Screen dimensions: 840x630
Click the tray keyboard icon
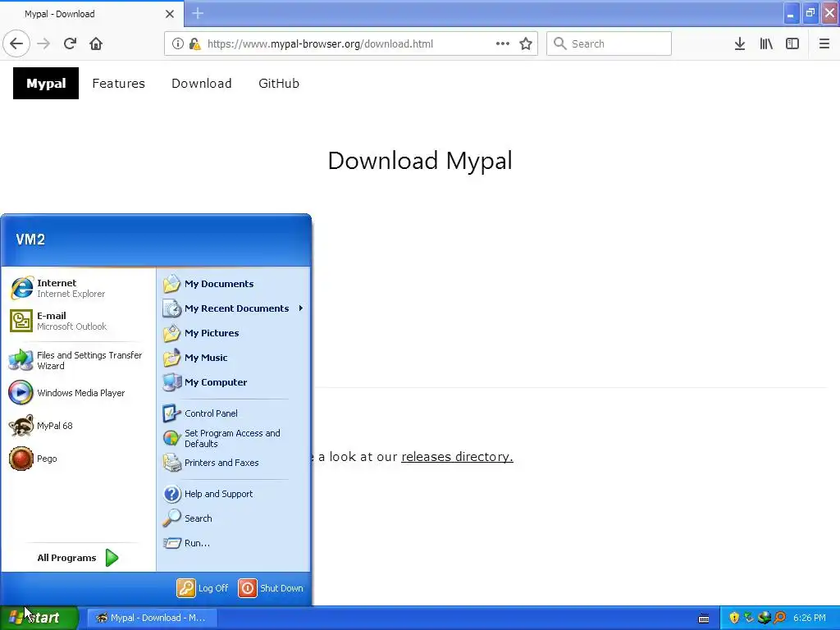pos(704,619)
